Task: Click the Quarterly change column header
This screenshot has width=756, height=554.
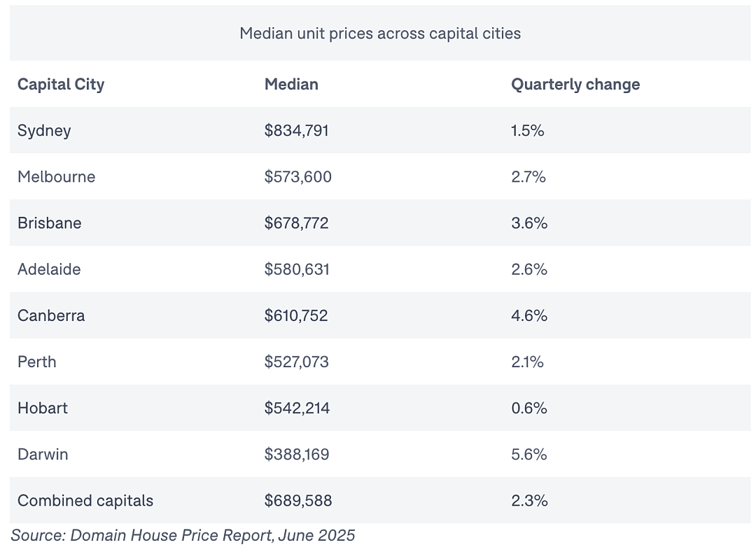Action: tap(575, 85)
